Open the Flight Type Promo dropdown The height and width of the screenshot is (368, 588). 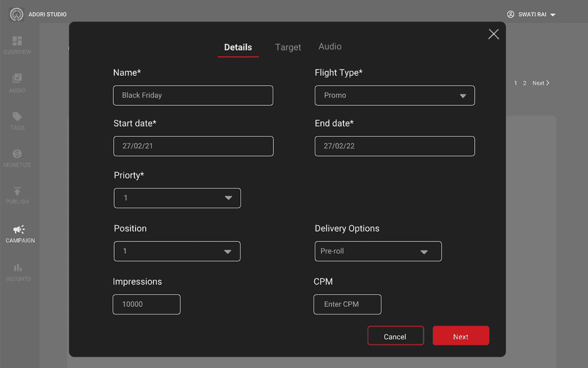394,95
